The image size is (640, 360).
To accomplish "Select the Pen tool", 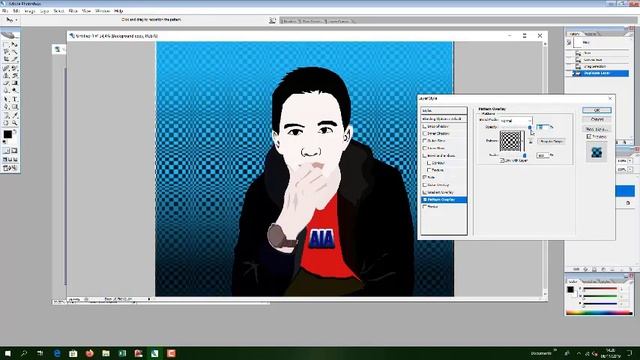I will pyautogui.click(x=6, y=107).
